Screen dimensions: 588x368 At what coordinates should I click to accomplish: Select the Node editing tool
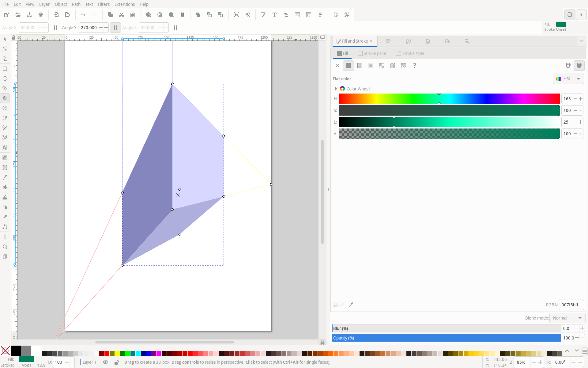coord(5,49)
